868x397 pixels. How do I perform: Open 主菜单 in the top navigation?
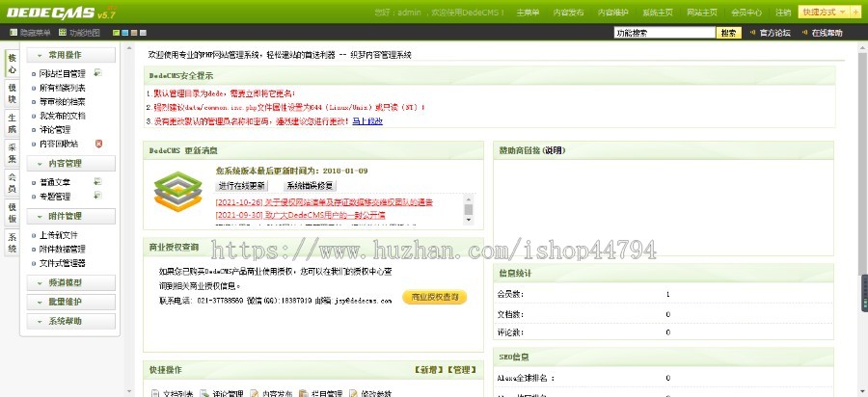click(x=528, y=13)
